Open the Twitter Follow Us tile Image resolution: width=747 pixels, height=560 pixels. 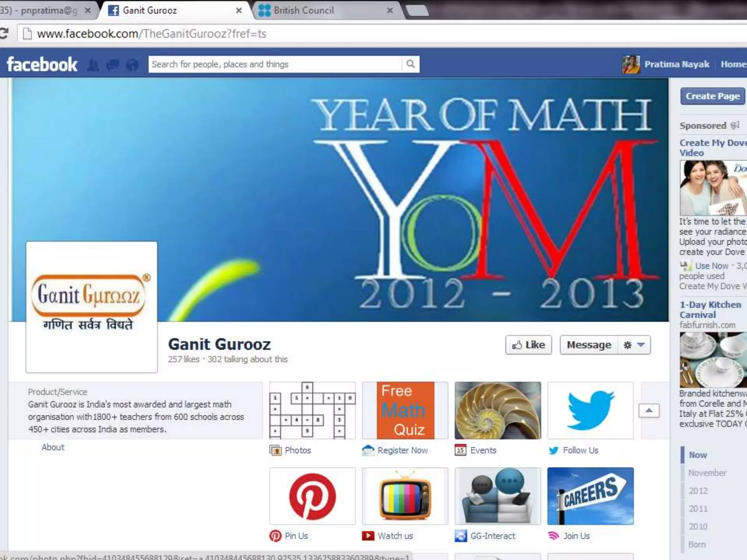[590, 411]
